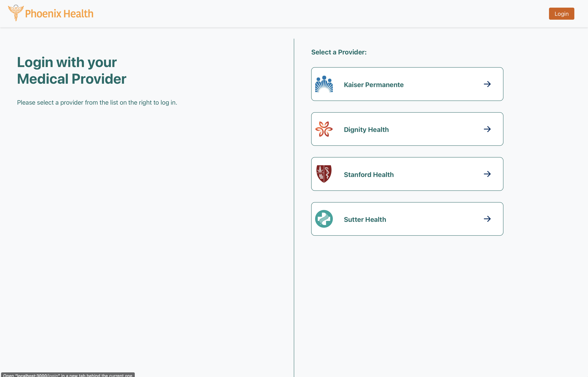The image size is (588, 377).
Task: Click the arrow on Kaiser Permanente card
Action: tap(487, 84)
